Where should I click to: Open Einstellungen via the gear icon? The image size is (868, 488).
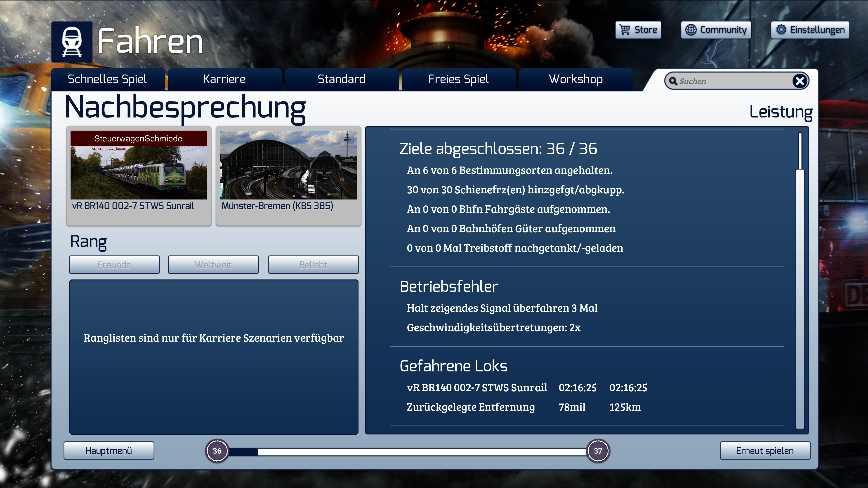pyautogui.click(x=781, y=30)
